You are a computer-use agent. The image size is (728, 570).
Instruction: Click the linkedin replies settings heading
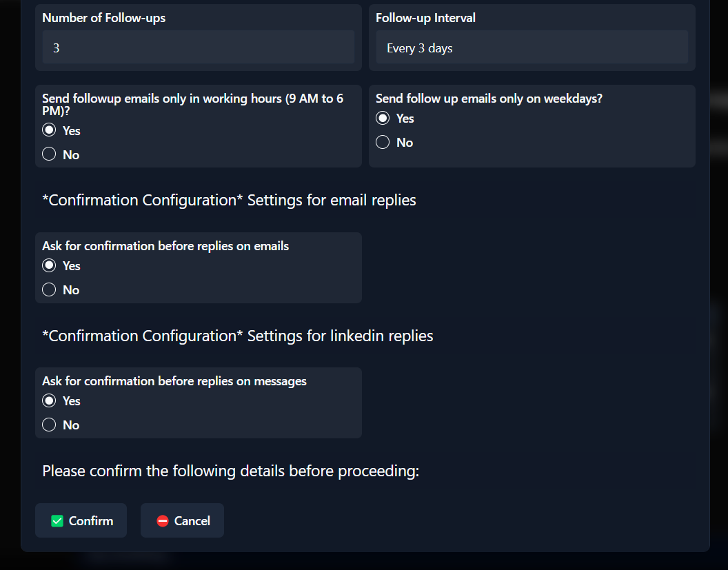[x=238, y=336]
